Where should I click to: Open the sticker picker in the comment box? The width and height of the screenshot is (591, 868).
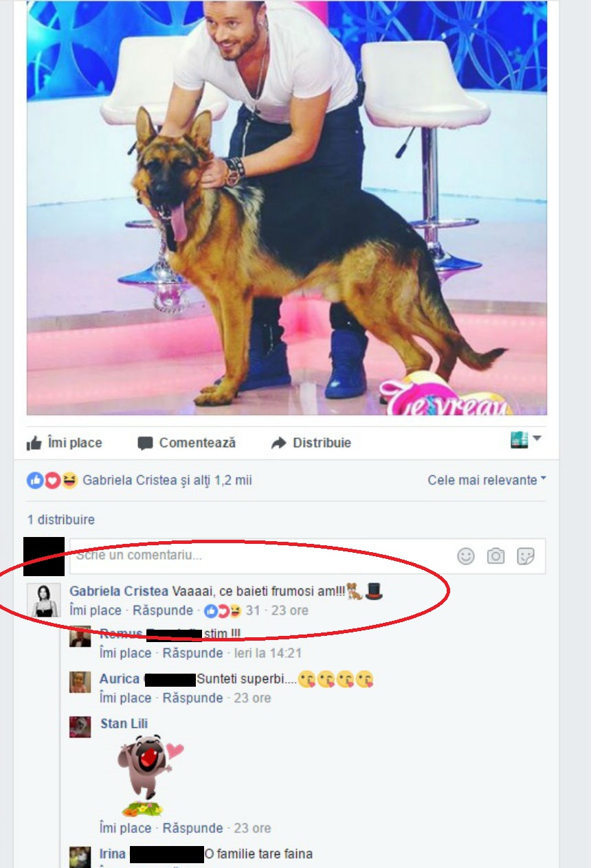tap(526, 556)
